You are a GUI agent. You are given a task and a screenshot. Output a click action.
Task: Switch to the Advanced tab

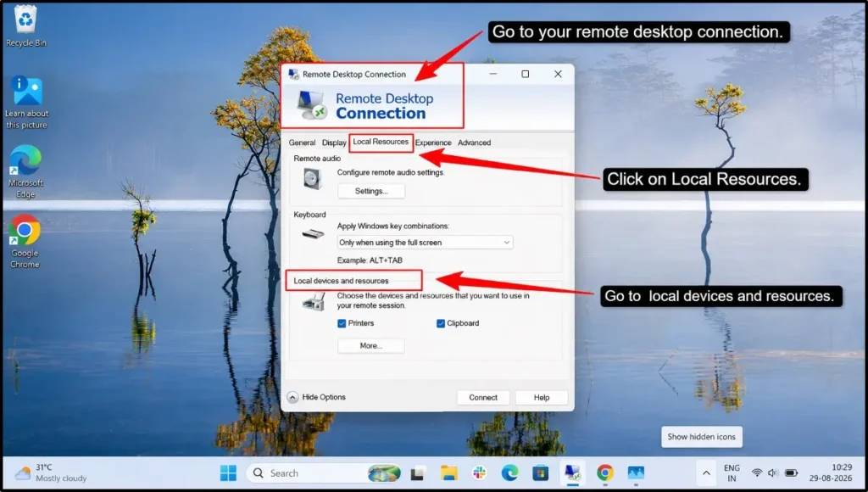[x=474, y=143]
